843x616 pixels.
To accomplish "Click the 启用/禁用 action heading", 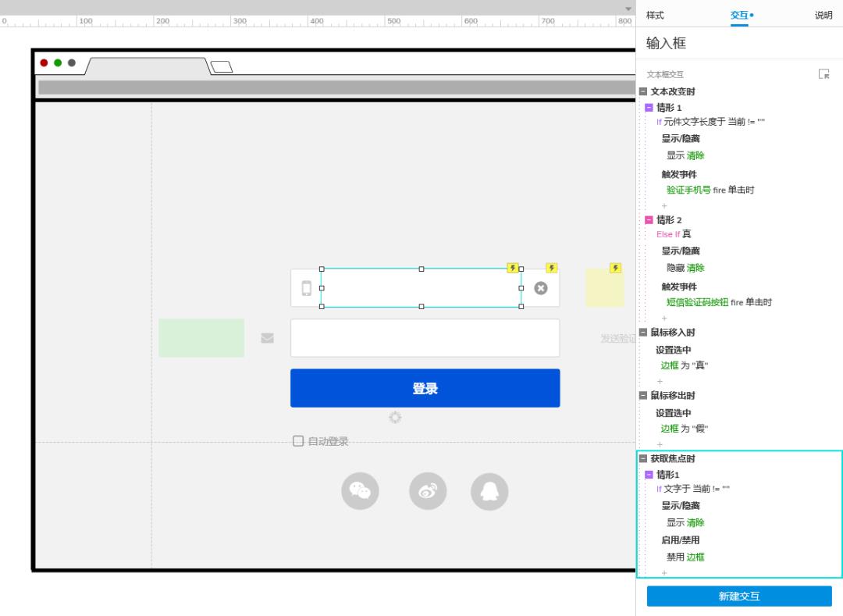I will (680, 540).
